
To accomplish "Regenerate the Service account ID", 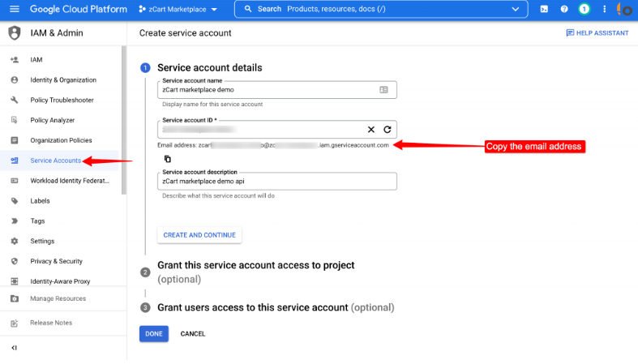I will click(x=388, y=130).
